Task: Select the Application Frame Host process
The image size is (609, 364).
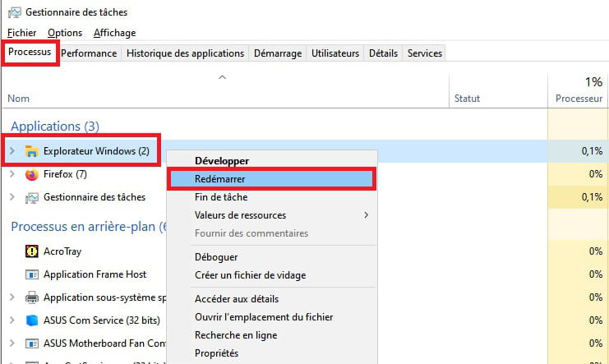Action: coord(95,274)
